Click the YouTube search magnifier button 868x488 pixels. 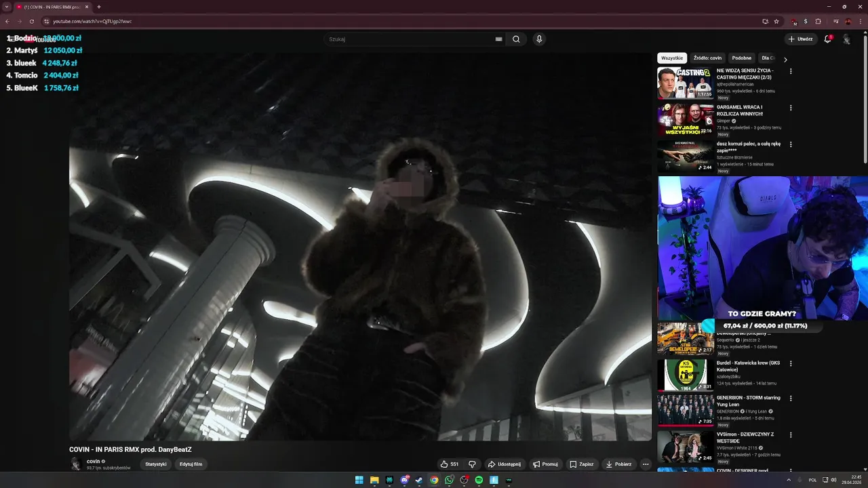(x=516, y=39)
